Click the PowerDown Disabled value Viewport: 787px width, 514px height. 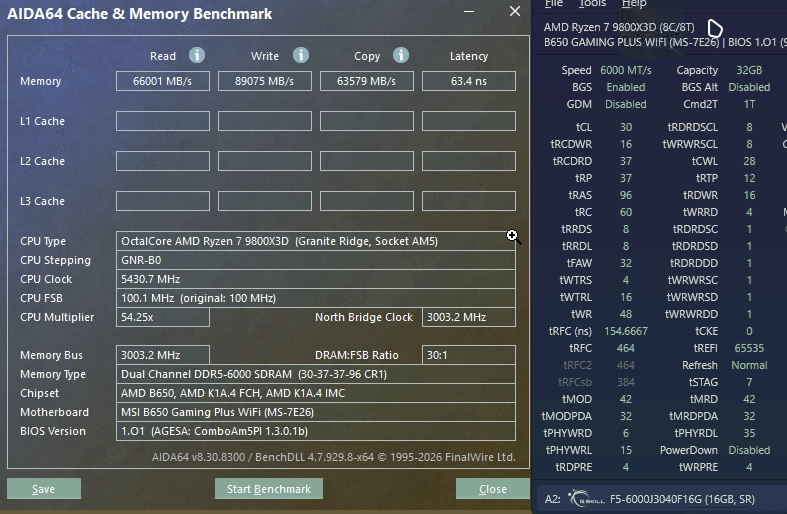(x=749, y=450)
